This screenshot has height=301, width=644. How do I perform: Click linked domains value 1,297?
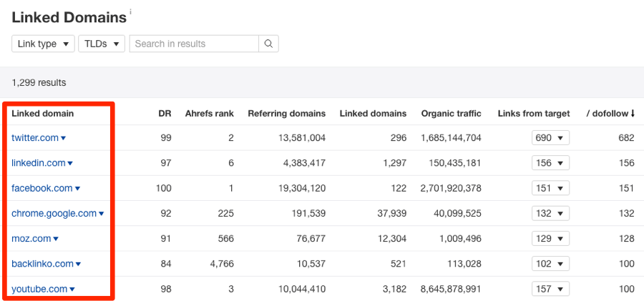(395, 163)
